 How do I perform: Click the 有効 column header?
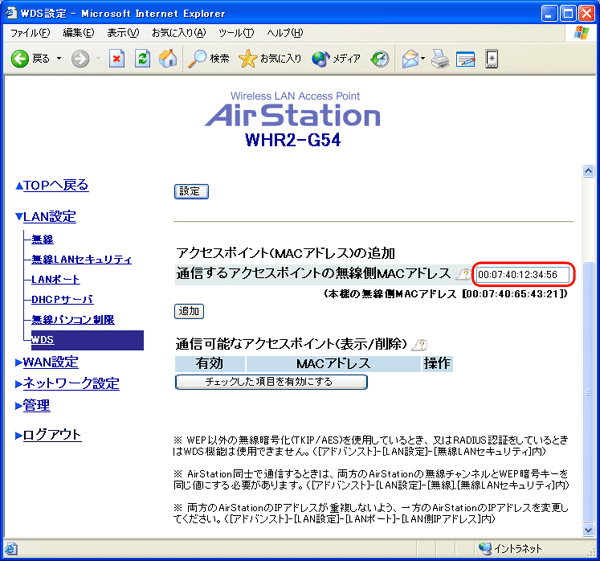click(210, 364)
